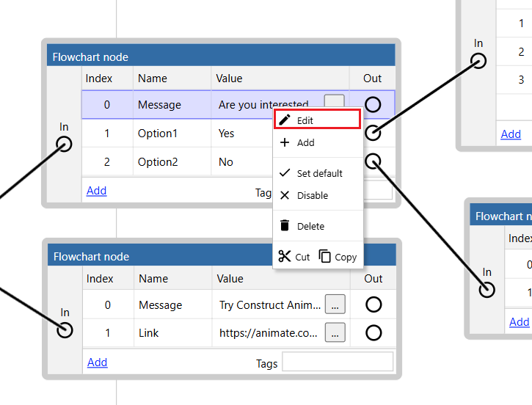Image resolution: width=532 pixels, height=405 pixels.
Task: Click Add link in the bottom flowchart node
Action: click(x=97, y=362)
